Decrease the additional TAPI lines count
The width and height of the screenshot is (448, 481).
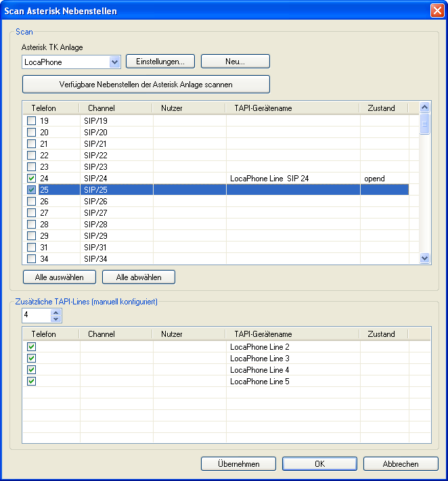pos(55,319)
